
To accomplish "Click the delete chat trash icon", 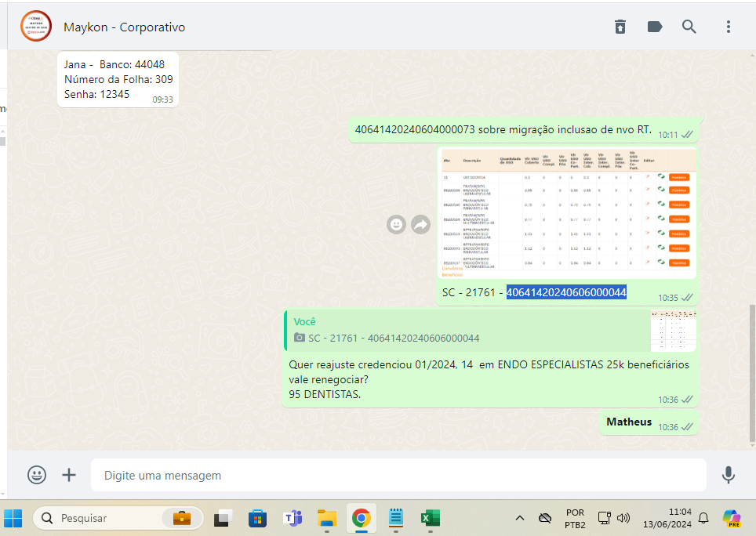I will [620, 27].
